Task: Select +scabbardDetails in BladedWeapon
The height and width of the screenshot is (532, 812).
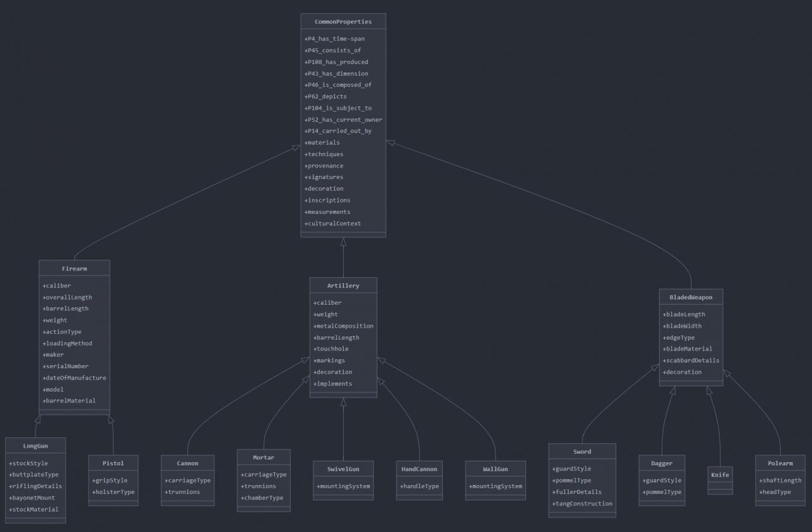Action: point(691,361)
